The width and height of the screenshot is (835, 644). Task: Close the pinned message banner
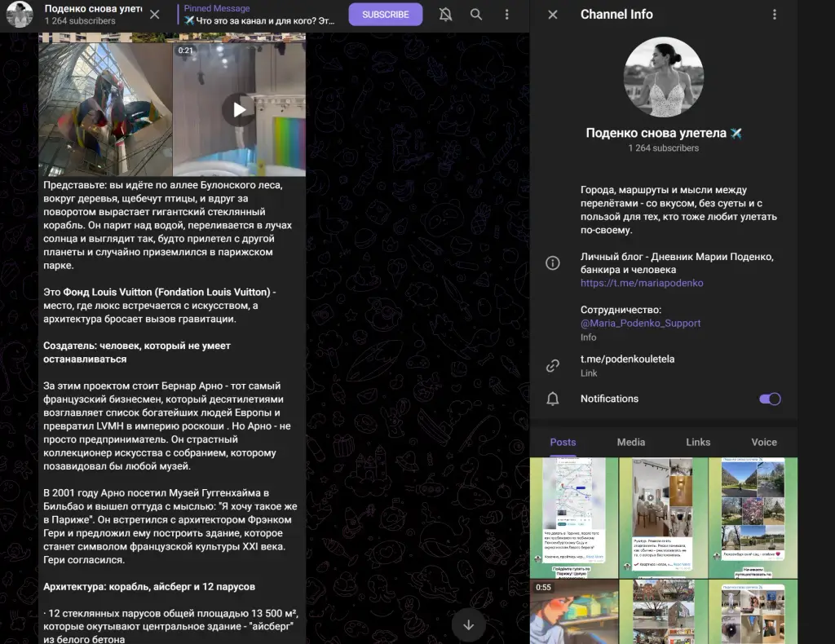(x=154, y=15)
